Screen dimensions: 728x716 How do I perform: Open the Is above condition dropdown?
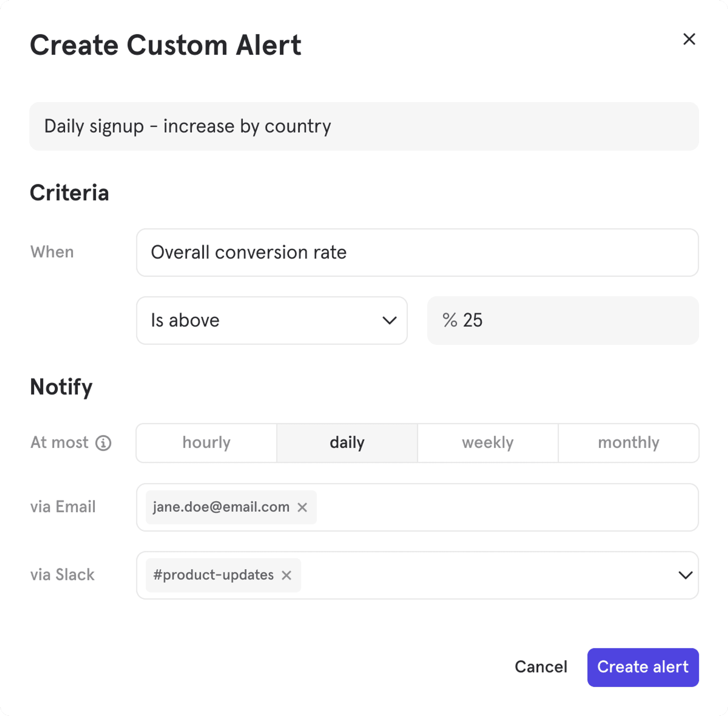point(272,320)
